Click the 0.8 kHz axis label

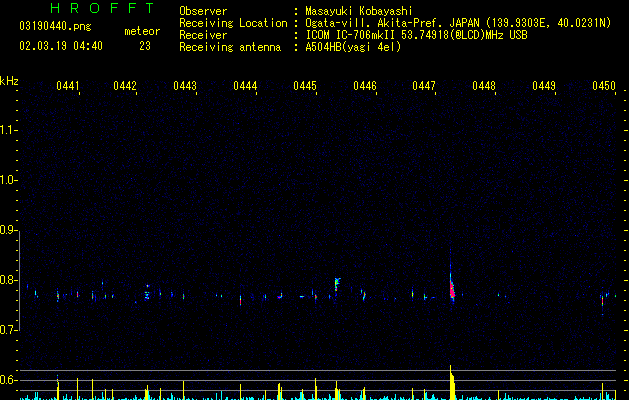8,280
